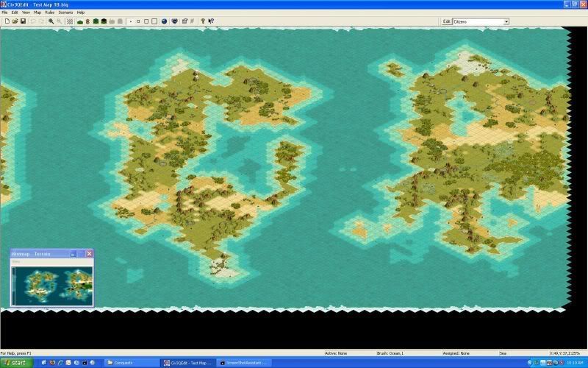The height and width of the screenshot is (368, 588).
Task: Choose the smallest brush size dot
Action: pos(131,21)
